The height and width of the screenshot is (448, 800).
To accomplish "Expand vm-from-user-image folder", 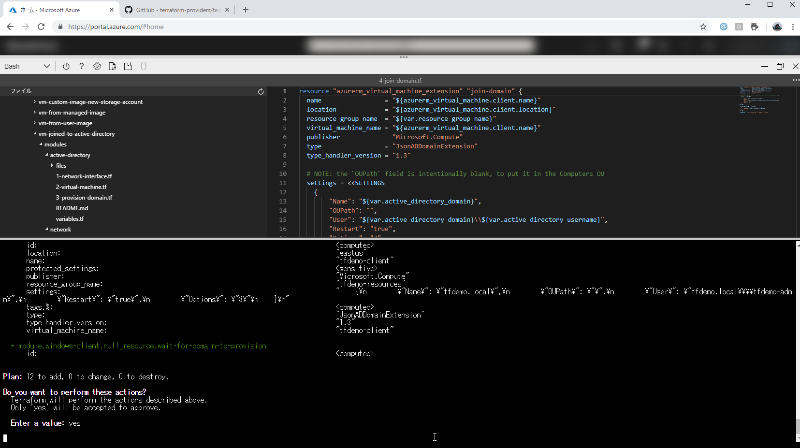I will coord(35,123).
